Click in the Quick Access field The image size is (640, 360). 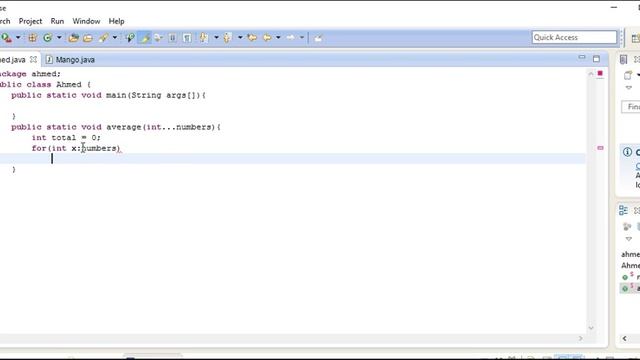[x=574, y=37]
